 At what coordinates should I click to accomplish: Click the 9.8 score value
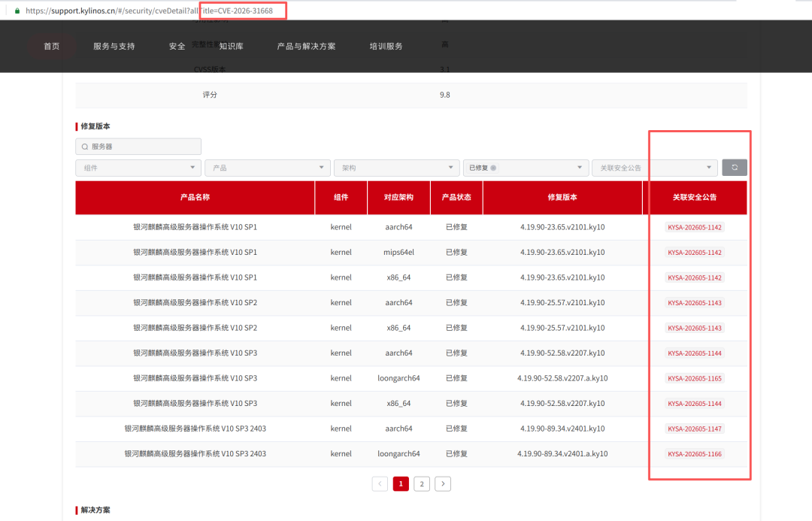click(445, 95)
